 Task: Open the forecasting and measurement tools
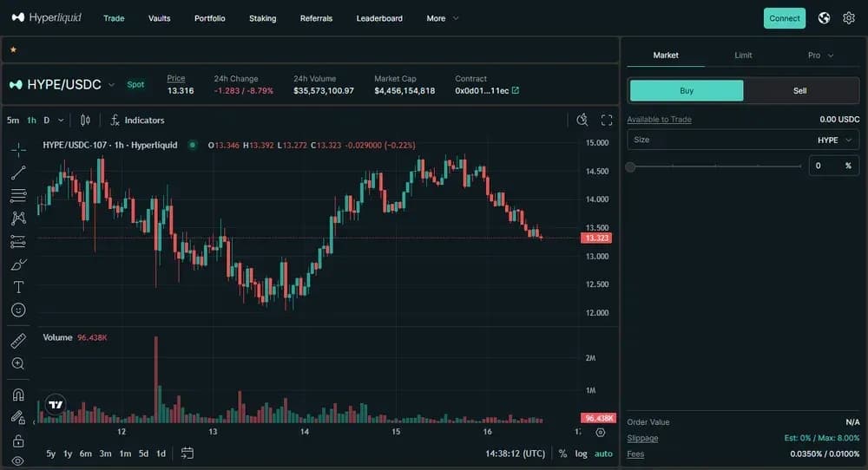pos(18,241)
